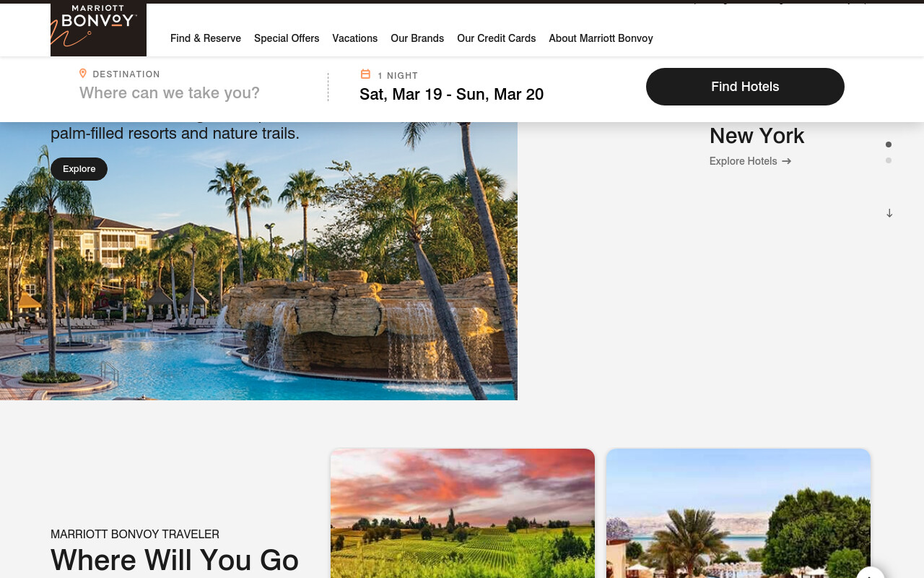
Task: Go to the Vacations menu item
Action: pos(355,38)
